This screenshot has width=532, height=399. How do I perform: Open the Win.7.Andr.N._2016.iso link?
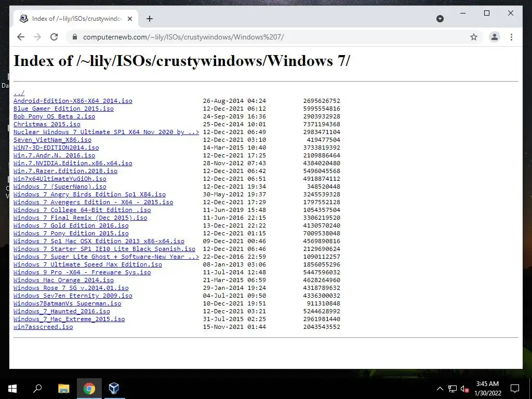point(54,155)
